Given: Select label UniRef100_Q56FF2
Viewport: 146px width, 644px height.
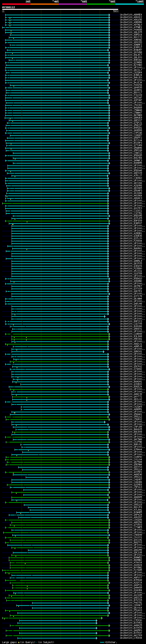Looking at the screenshot, I should [131, 138].
